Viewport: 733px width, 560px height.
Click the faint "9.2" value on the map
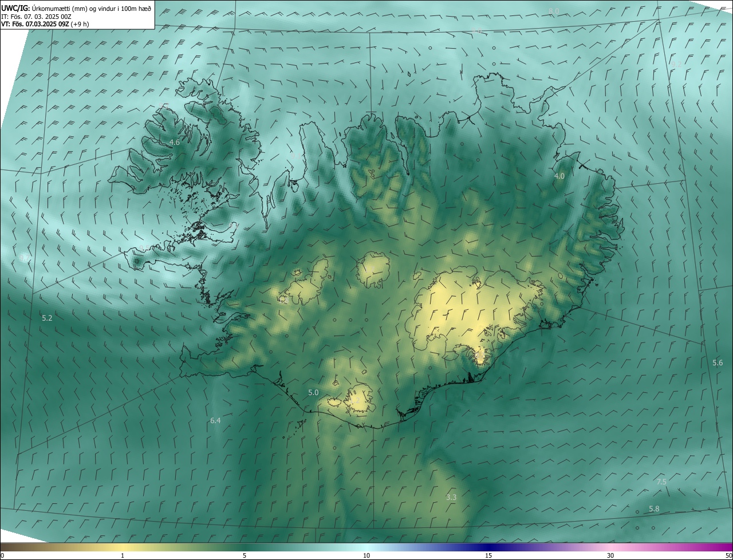[677, 64]
